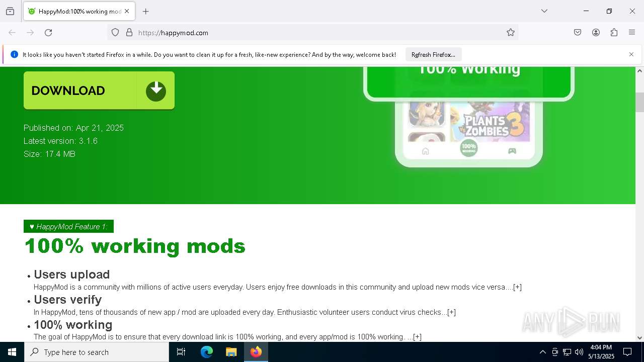The height and width of the screenshot is (362, 644).
Task: Click the home icon in phone mockup
Action: (x=426, y=151)
